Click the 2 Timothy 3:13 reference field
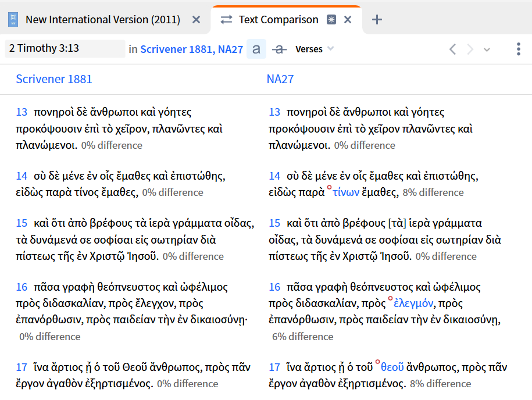Screen dimensions: 532x400 [65, 48]
